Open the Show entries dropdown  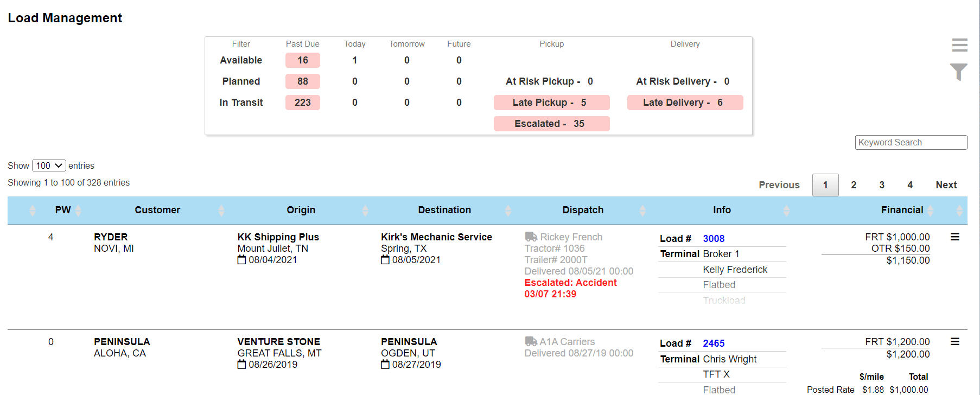point(49,165)
